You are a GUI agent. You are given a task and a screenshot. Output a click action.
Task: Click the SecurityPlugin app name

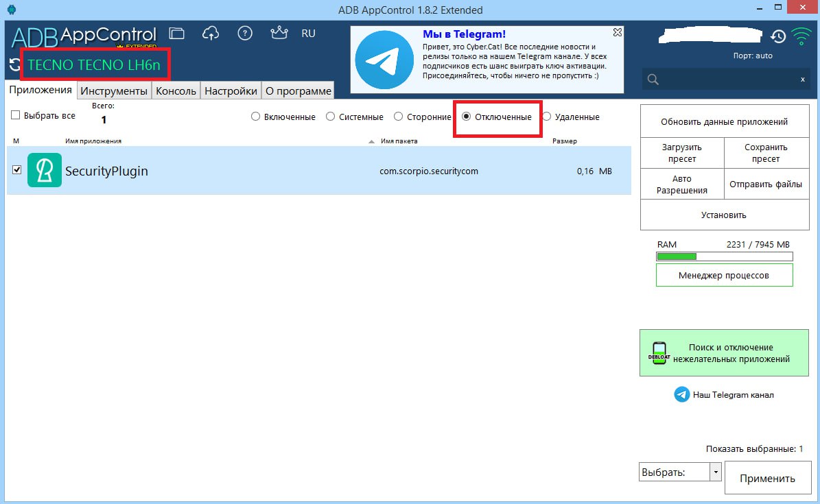click(x=106, y=171)
